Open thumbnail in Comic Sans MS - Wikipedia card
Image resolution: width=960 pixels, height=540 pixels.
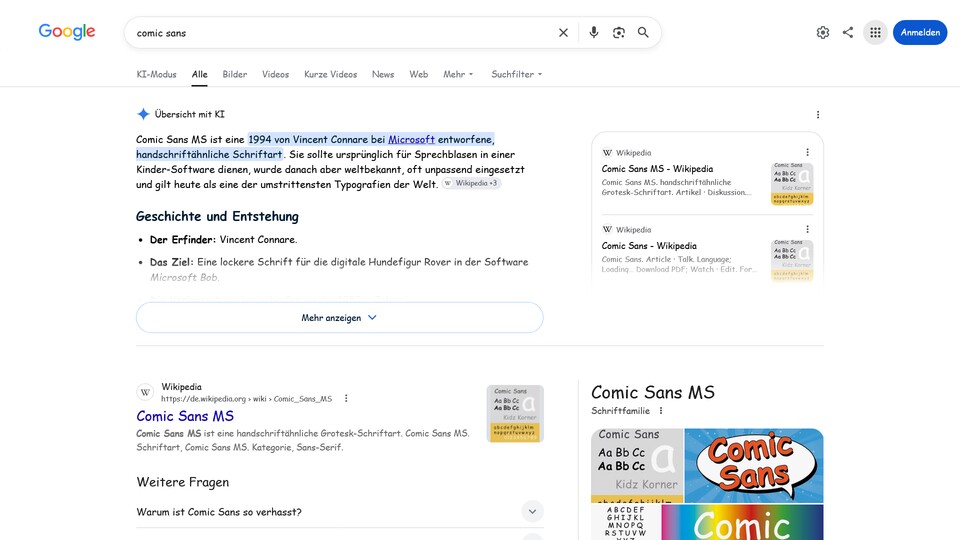point(792,184)
